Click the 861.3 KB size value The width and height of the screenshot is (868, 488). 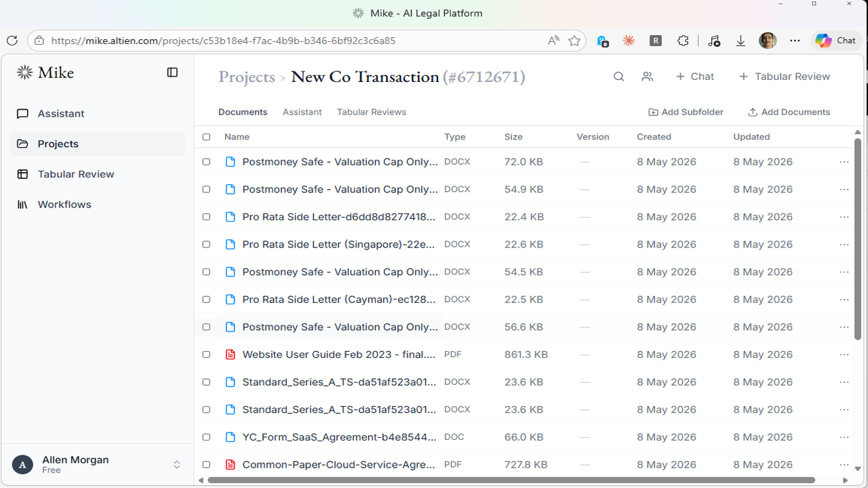point(526,354)
